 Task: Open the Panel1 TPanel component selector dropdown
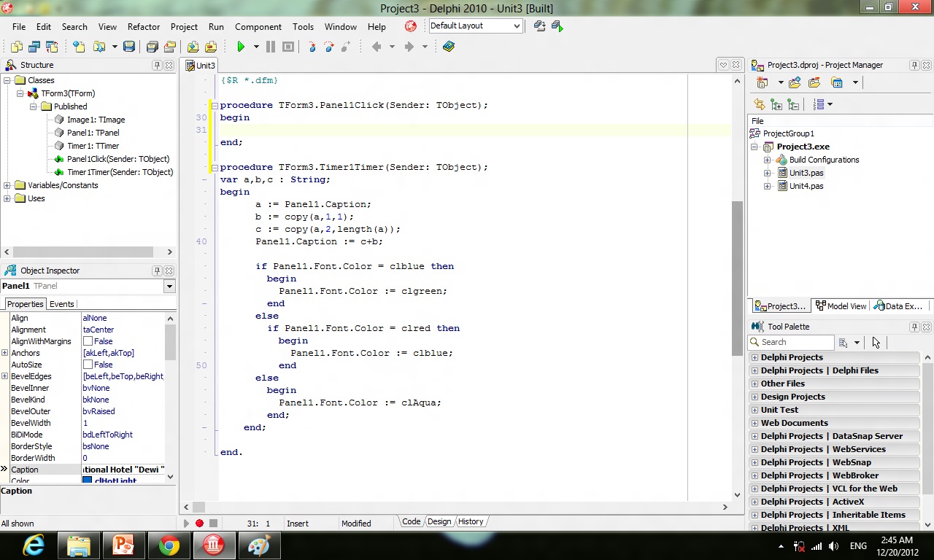coord(169,286)
